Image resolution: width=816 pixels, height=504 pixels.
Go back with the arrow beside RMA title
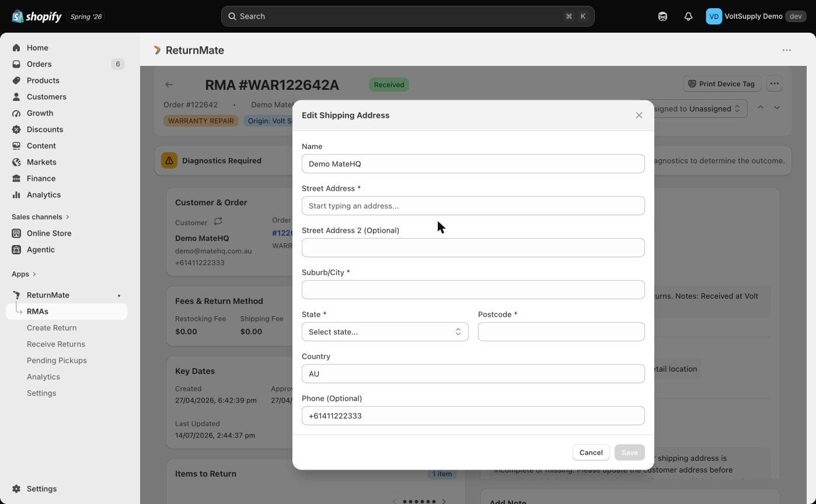pyautogui.click(x=169, y=85)
